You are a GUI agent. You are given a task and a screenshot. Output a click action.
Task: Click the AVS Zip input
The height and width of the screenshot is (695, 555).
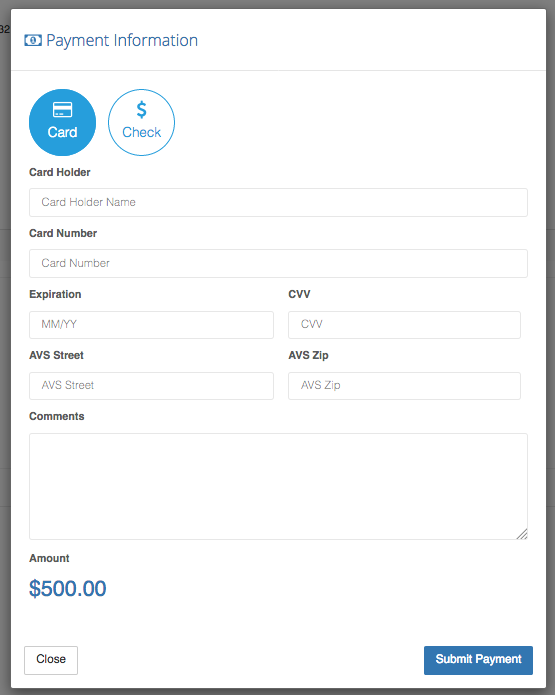pos(404,386)
